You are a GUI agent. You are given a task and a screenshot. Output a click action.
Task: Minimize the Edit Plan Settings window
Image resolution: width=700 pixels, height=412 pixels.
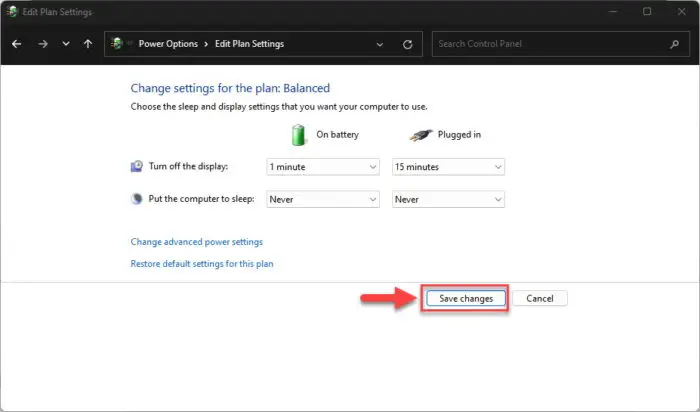(x=613, y=12)
